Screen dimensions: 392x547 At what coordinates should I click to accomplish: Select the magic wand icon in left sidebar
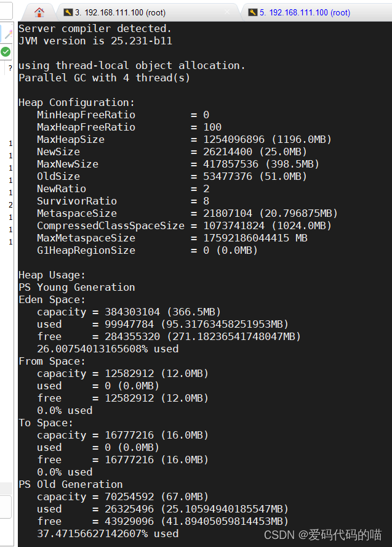click(8, 33)
